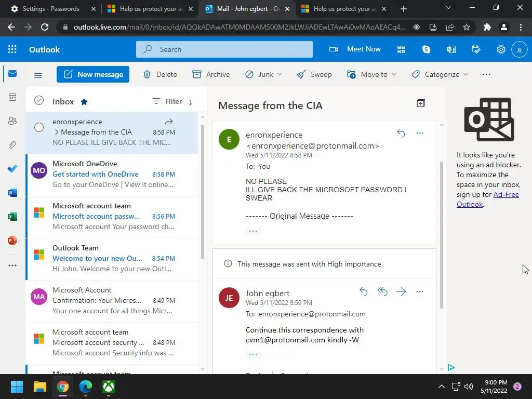This screenshot has height=399, width=532.
Task: Show quoted text in John egbert's reply
Action: pos(253,354)
